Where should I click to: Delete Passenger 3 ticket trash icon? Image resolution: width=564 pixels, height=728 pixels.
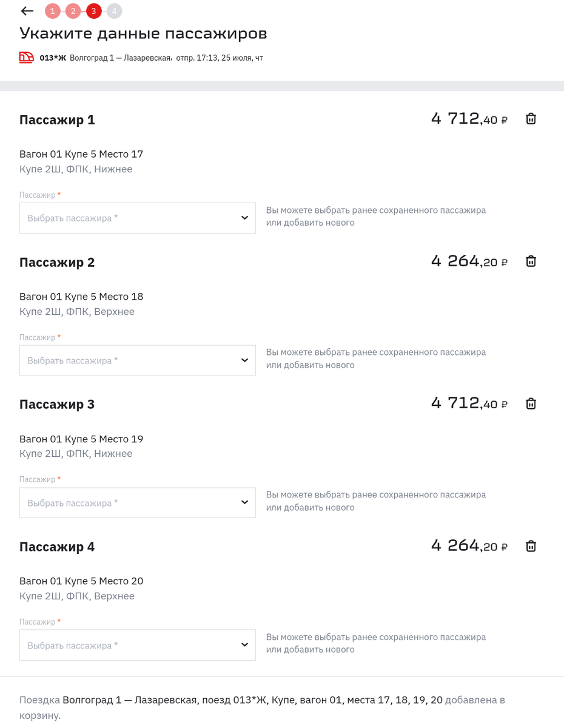[531, 404]
